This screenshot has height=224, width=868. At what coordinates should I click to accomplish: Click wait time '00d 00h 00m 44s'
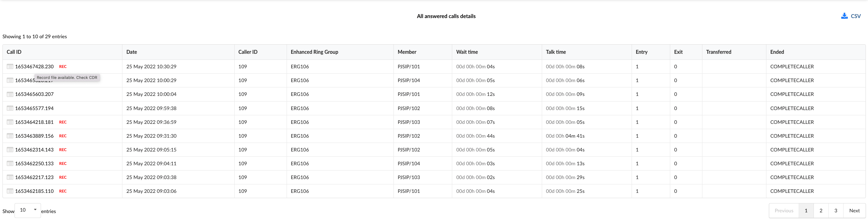pos(475,136)
